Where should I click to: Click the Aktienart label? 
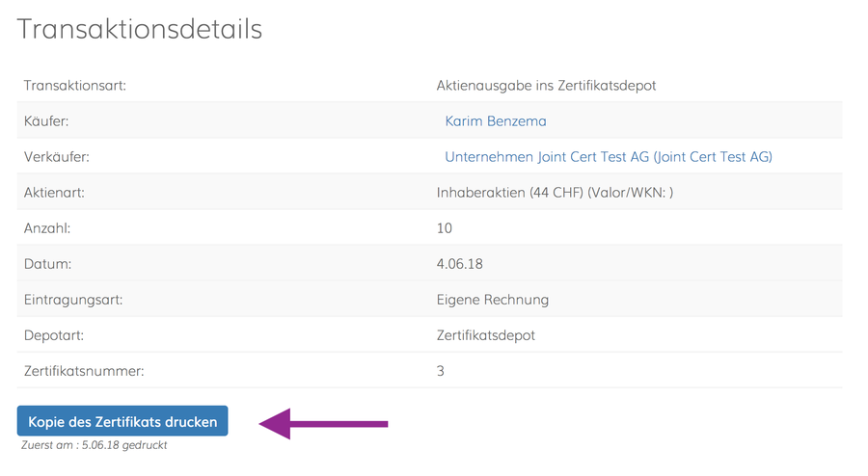pos(54,193)
